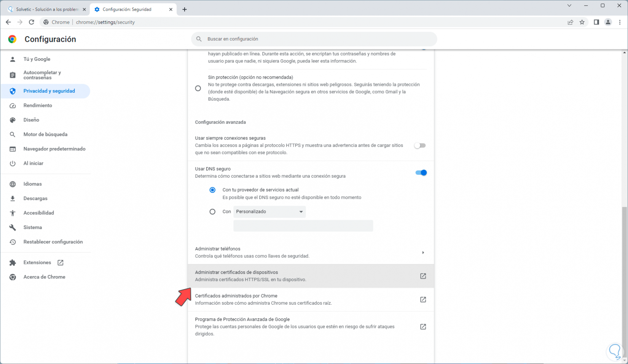The height and width of the screenshot is (364, 628).
Task: Click the browser back arrow
Action: click(x=8, y=22)
